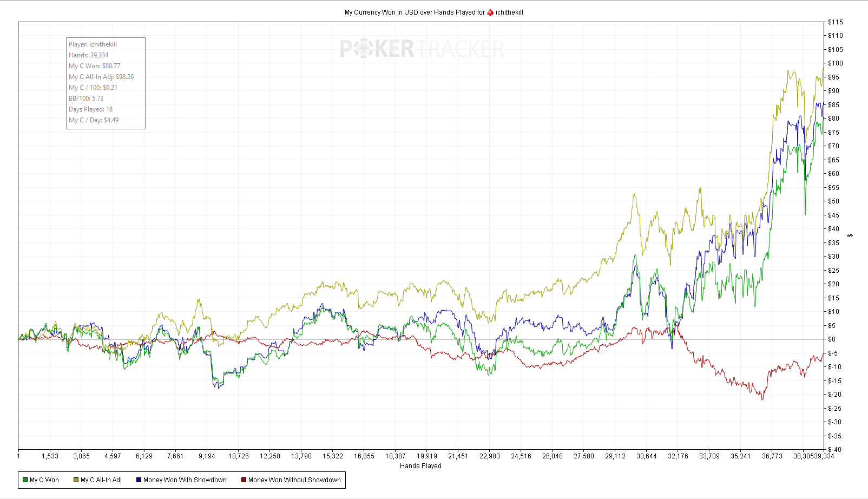
Task: Click the y-axis tick label '$100'
Action: (836, 63)
